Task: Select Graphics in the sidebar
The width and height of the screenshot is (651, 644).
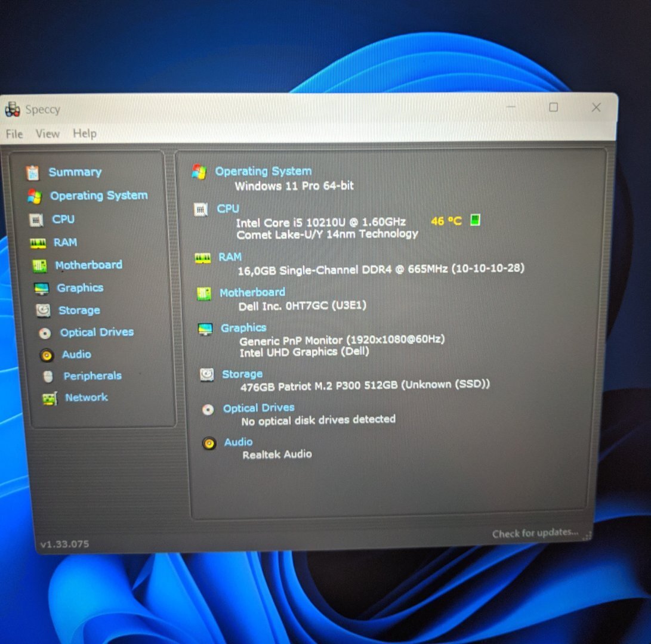Action: pos(80,287)
